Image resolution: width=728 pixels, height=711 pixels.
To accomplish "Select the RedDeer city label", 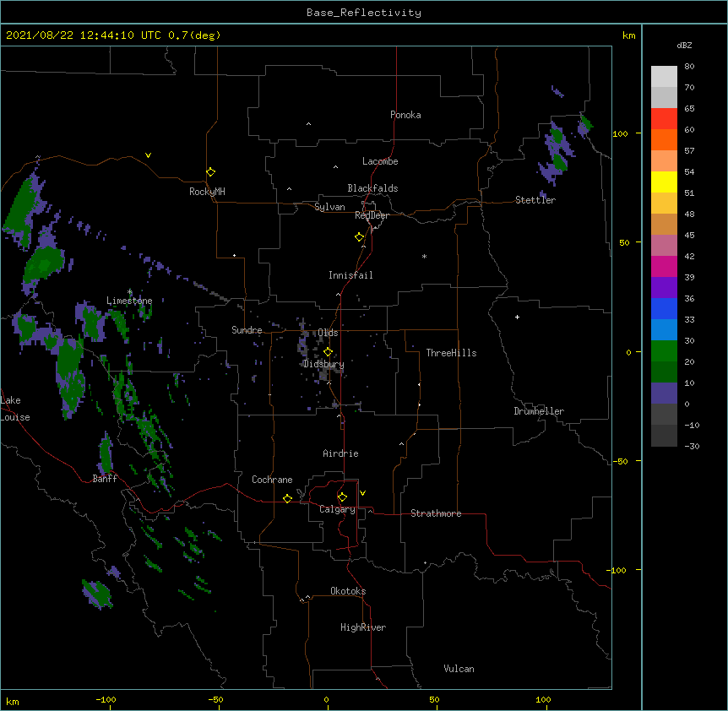I will tap(372, 215).
